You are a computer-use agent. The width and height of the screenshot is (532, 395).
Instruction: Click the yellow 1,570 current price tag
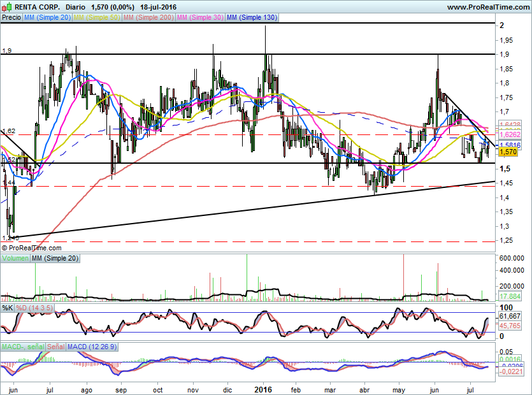508,152
